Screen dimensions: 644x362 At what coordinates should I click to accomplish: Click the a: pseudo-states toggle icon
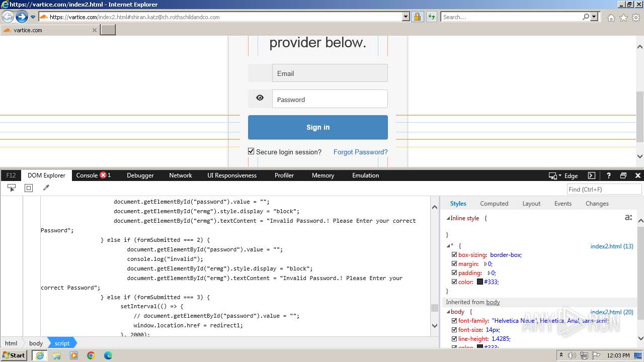click(x=628, y=218)
